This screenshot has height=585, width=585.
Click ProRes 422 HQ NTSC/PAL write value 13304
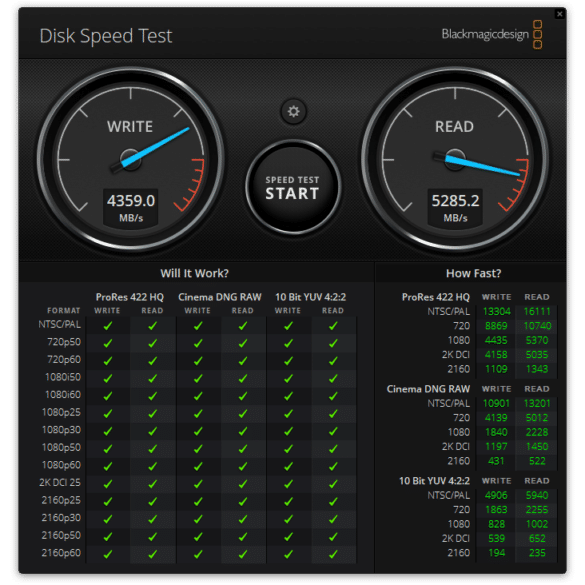tap(496, 311)
